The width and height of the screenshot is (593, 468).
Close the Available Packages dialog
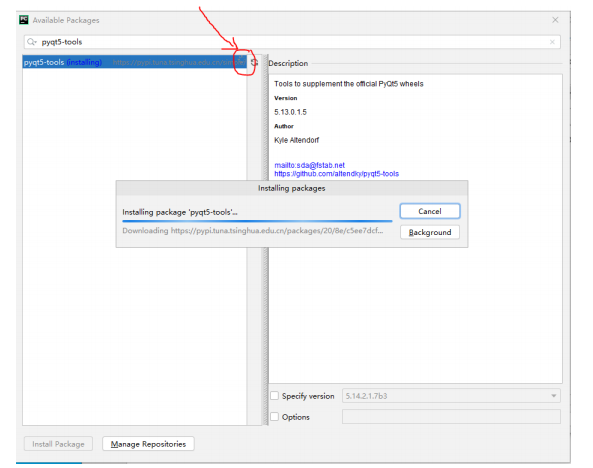coord(555,20)
